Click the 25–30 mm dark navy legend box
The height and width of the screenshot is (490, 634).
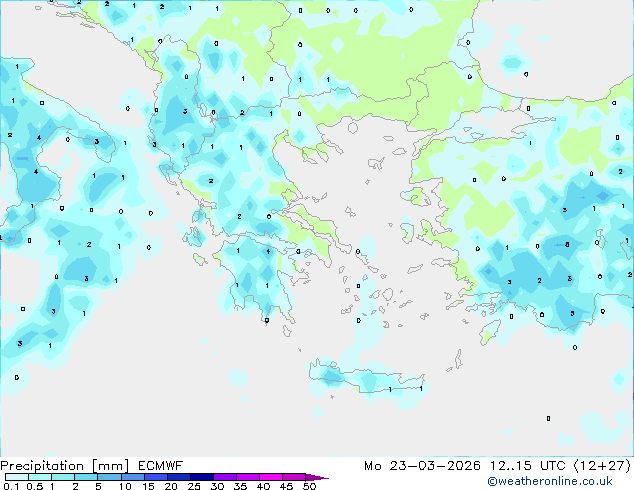202,477
